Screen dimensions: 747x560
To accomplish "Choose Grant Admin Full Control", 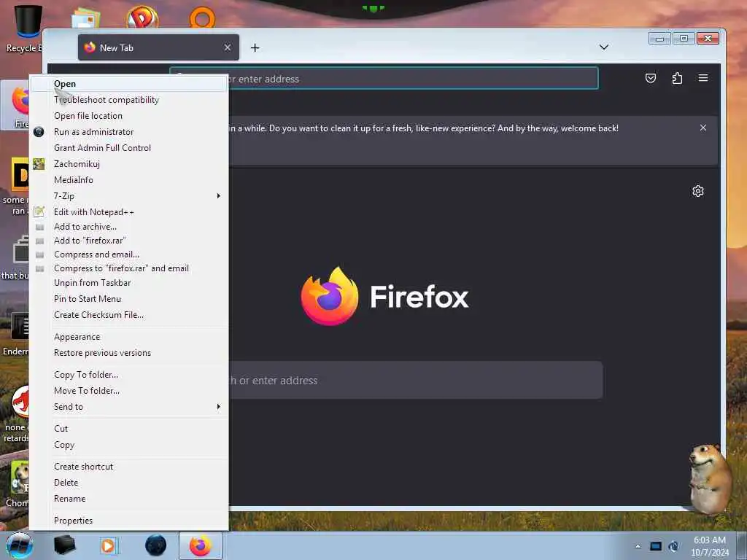I will (x=128, y=148).
